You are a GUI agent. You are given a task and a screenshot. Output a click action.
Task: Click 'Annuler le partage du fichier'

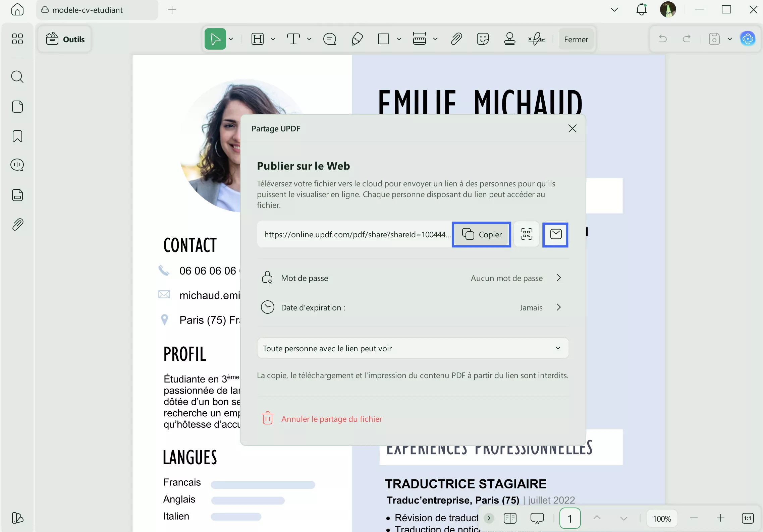pyautogui.click(x=331, y=419)
